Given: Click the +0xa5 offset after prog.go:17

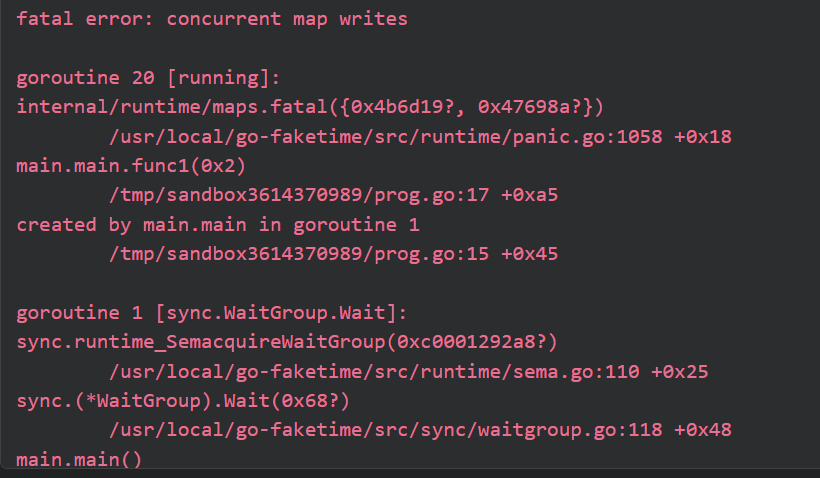Looking at the screenshot, I should 530,195.
